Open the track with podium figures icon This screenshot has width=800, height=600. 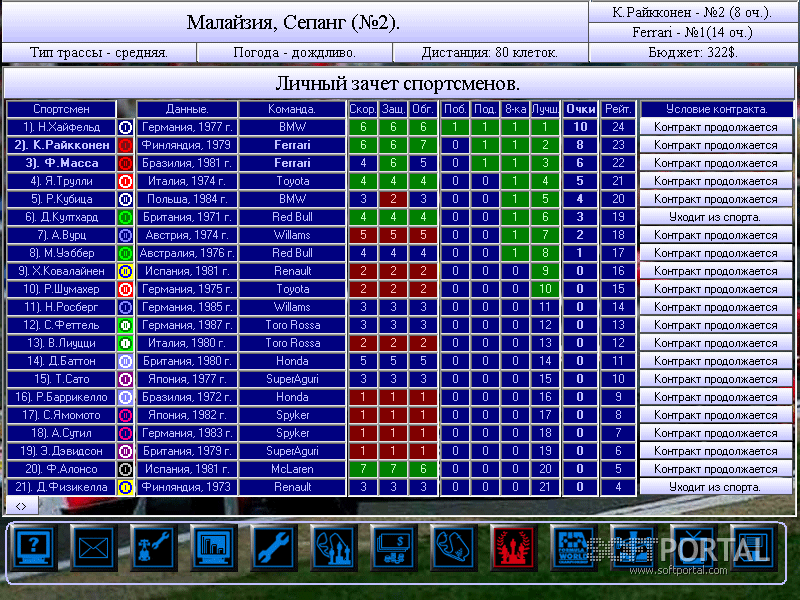[334, 547]
